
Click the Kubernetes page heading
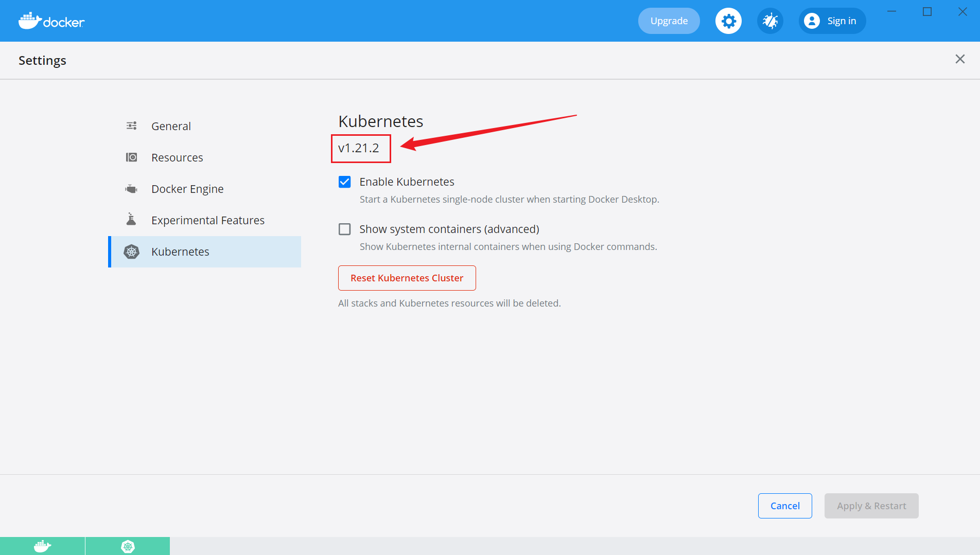381,121
